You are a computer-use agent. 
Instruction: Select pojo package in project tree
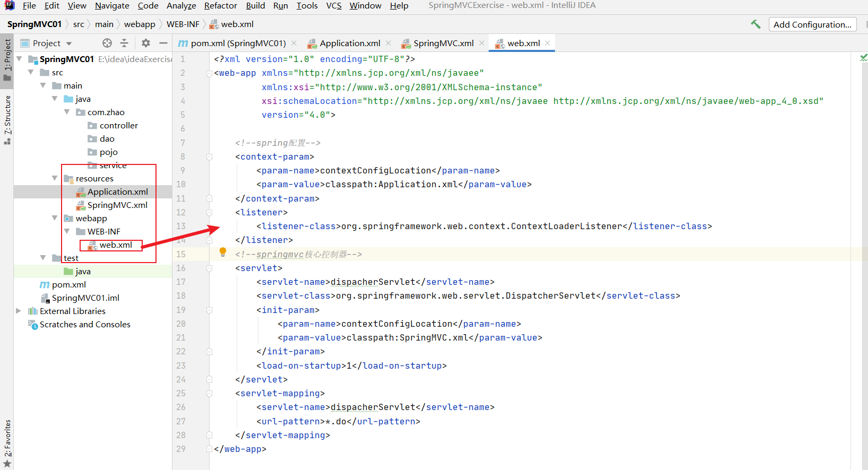click(x=108, y=152)
